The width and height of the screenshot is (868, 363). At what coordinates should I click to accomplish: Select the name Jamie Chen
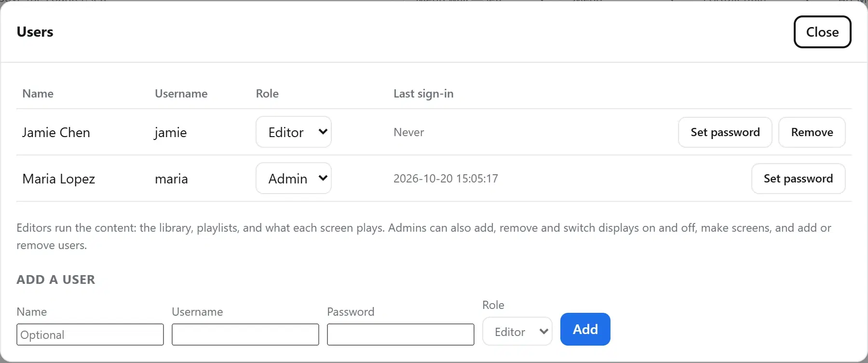(x=56, y=132)
